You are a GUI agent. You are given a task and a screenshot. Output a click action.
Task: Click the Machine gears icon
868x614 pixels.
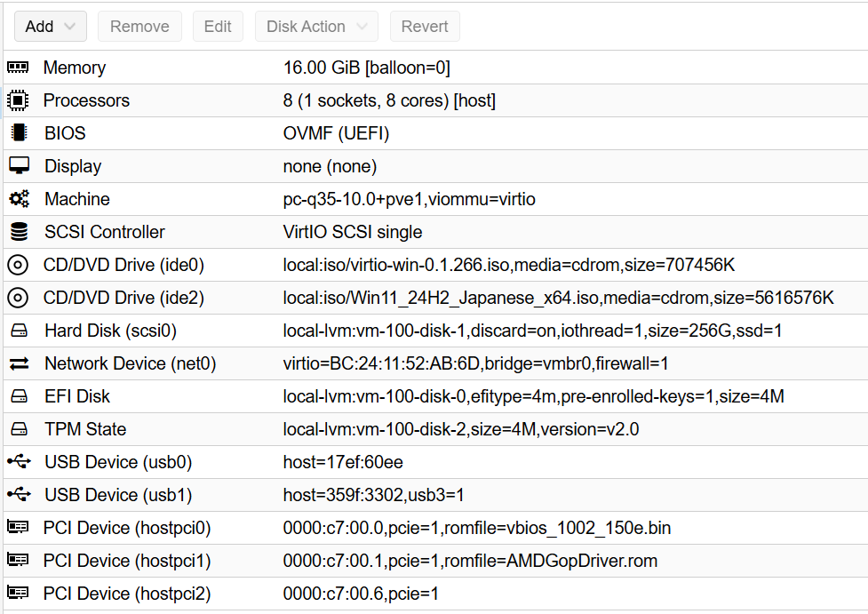click(19, 199)
